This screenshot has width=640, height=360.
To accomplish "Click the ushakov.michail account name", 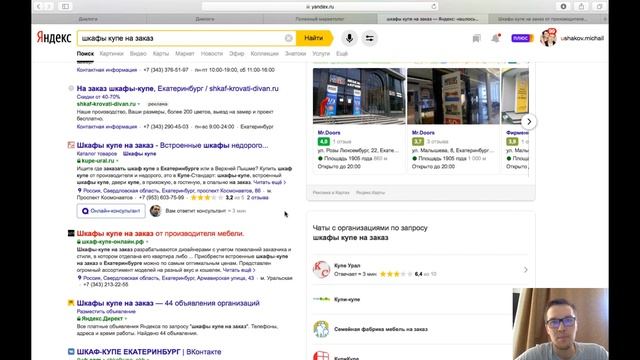I will click(x=582, y=38).
